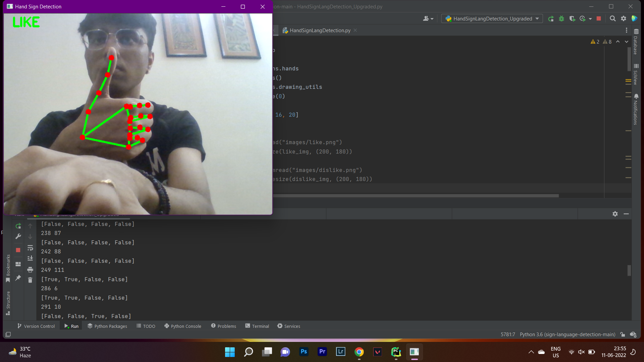
Task: Clear console output with trash icon
Action: click(x=30, y=280)
